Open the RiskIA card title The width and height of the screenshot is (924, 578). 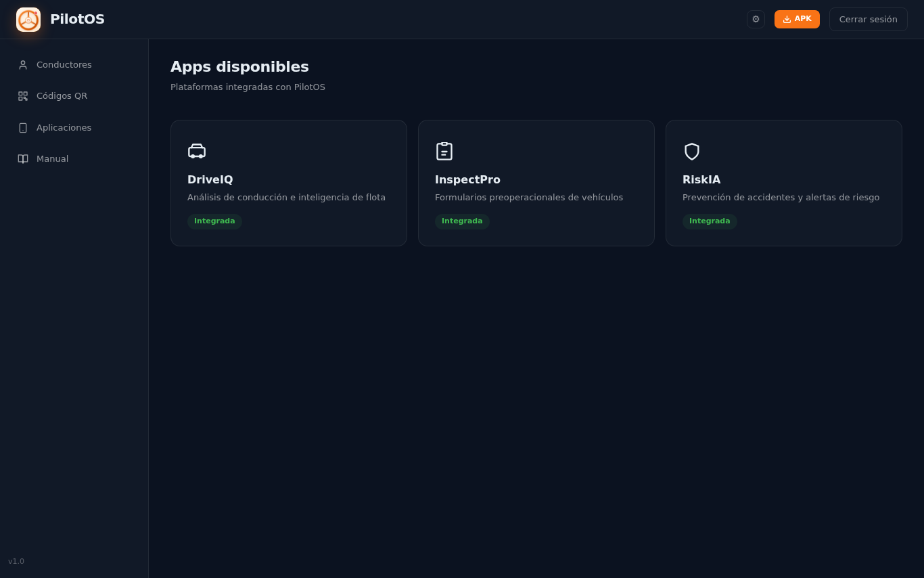pyautogui.click(x=701, y=180)
